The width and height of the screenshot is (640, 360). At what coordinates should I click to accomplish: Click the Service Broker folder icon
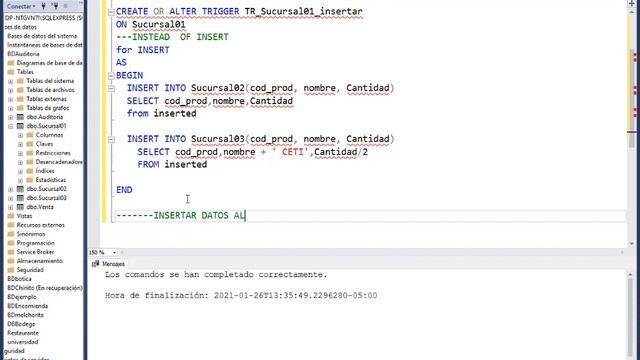pyautogui.click(x=11, y=252)
